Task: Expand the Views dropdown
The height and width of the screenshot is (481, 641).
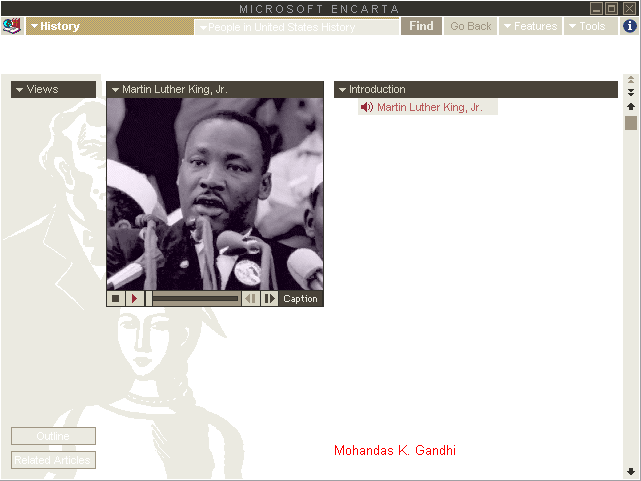Action: pyautogui.click(x=54, y=89)
